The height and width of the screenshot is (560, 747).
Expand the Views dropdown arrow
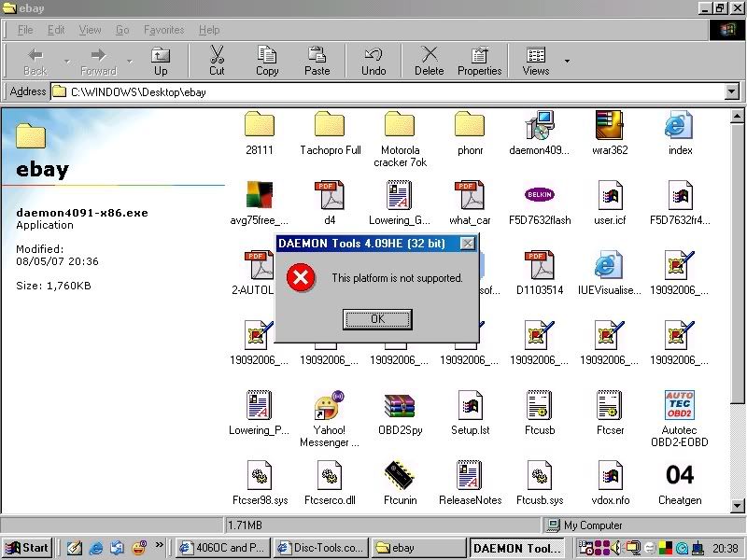pyautogui.click(x=567, y=61)
